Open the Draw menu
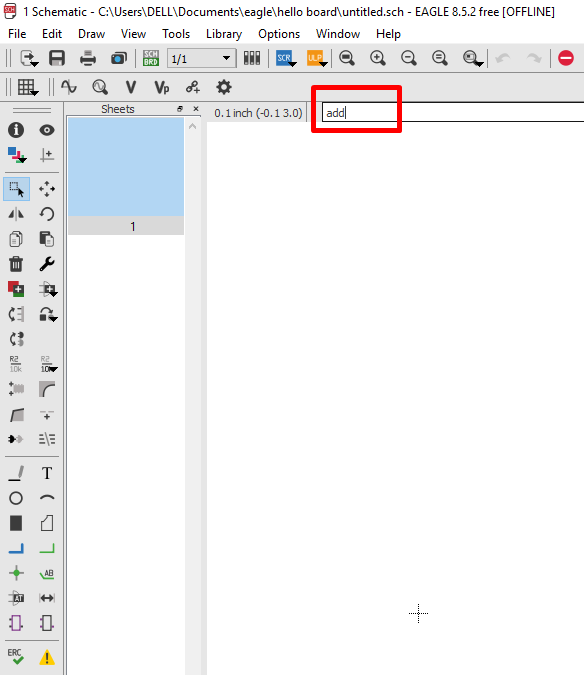The width and height of the screenshot is (584, 675). pyautogui.click(x=91, y=34)
